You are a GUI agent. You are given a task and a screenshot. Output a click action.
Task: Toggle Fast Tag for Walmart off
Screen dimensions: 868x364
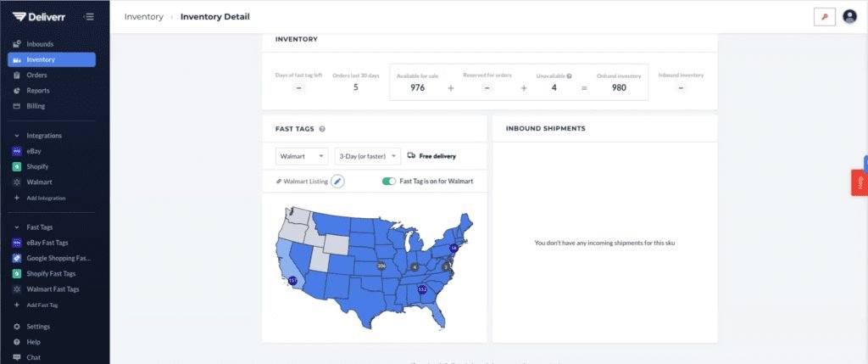(x=389, y=182)
